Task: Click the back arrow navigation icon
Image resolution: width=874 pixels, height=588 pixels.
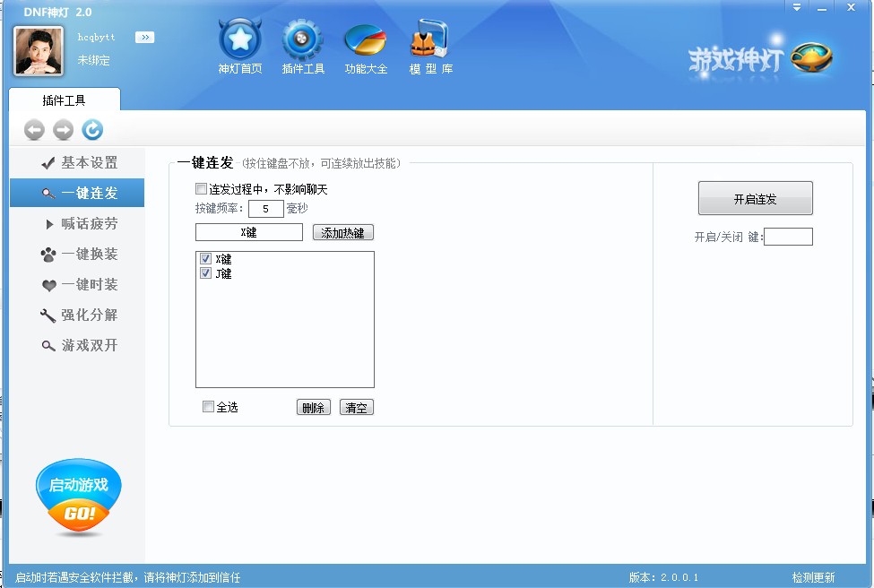Action: [x=34, y=130]
